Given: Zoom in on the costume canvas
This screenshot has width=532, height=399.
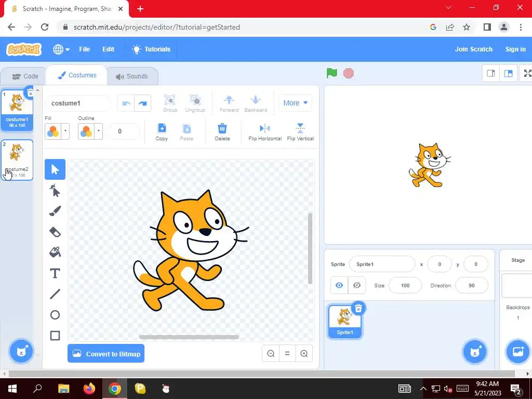Looking at the screenshot, I should 304,353.
